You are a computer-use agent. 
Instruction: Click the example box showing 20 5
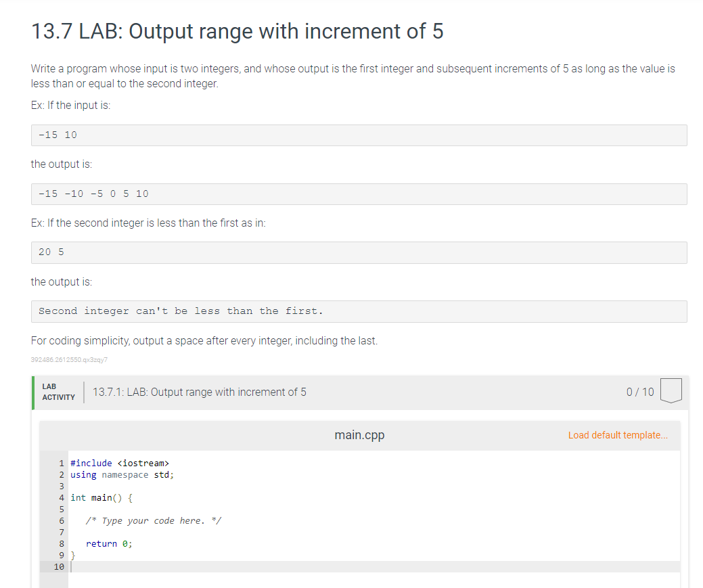pyautogui.click(x=359, y=252)
